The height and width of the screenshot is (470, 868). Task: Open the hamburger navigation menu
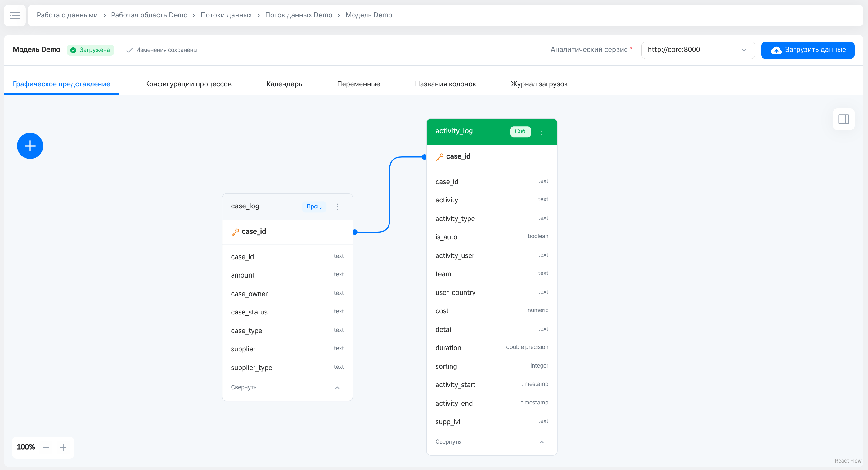[15, 15]
